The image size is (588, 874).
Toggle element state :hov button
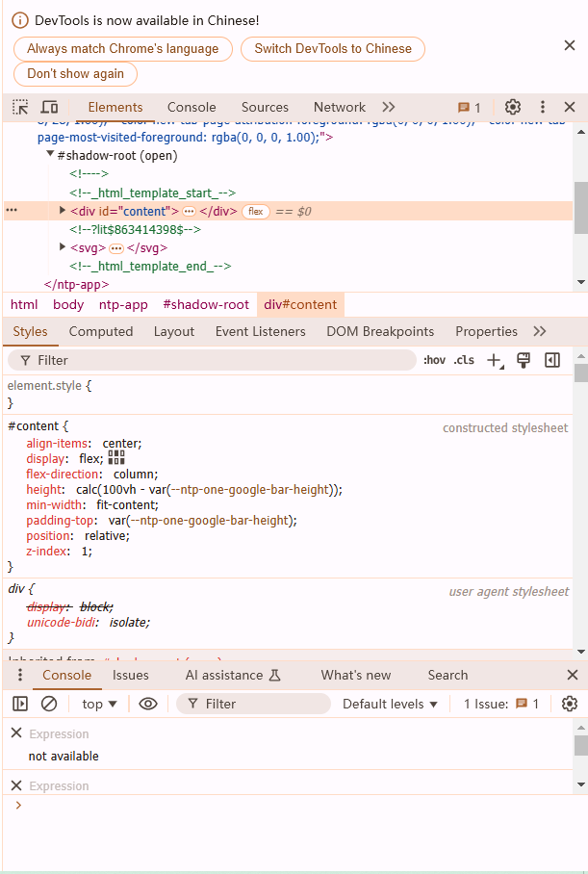click(434, 360)
